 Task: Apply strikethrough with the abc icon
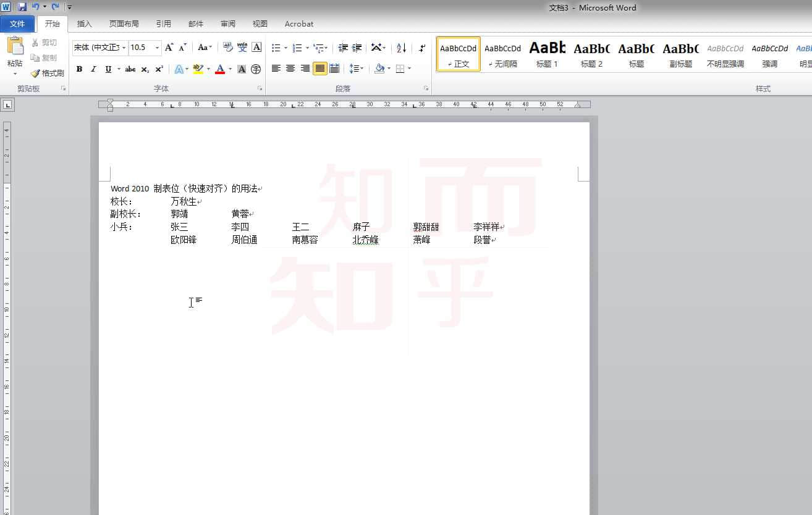[x=130, y=69]
